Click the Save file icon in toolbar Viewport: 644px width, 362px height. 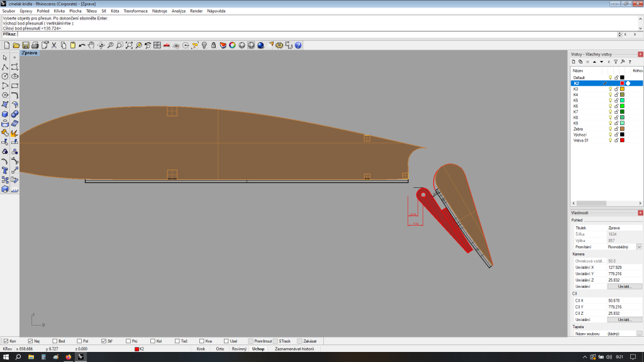pyautogui.click(x=26, y=45)
